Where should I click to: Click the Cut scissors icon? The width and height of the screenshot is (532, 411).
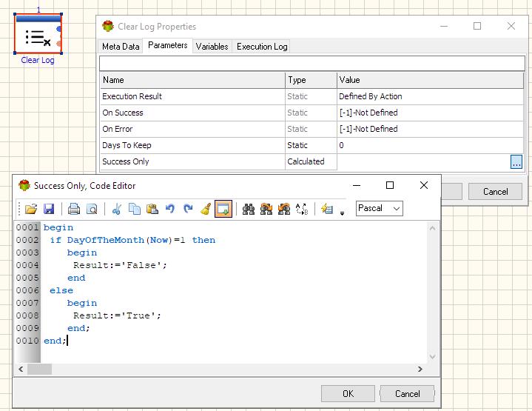click(117, 209)
